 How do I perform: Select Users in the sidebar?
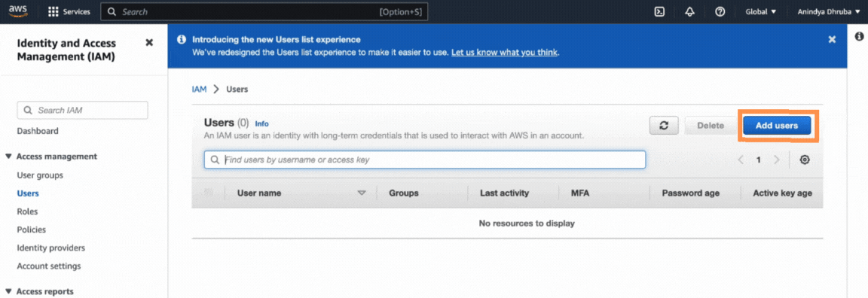(x=28, y=193)
